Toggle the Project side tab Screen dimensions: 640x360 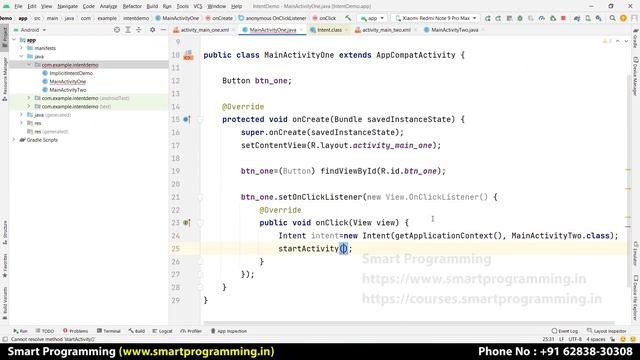point(4,37)
